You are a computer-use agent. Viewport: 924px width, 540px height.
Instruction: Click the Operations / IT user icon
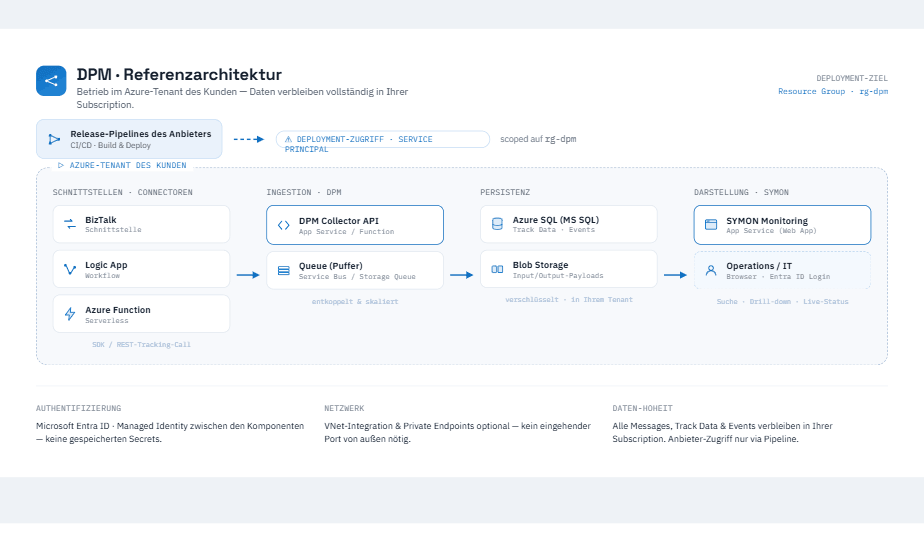click(711, 271)
